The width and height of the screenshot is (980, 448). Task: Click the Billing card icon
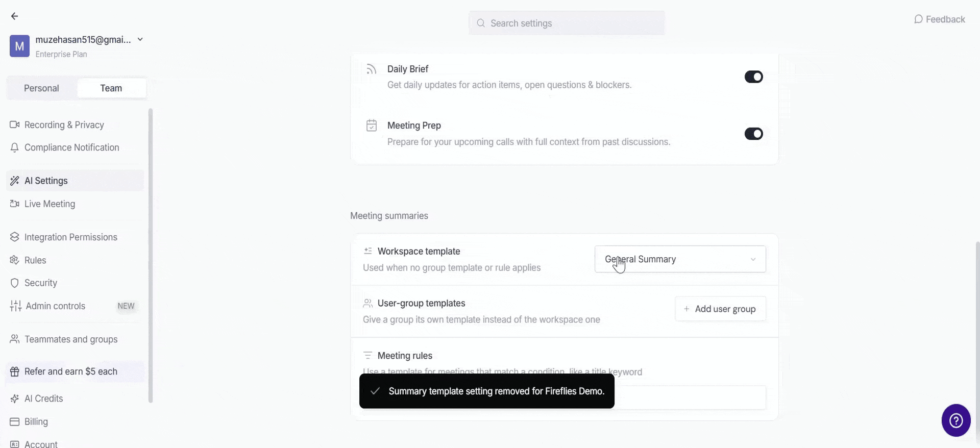(15, 421)
